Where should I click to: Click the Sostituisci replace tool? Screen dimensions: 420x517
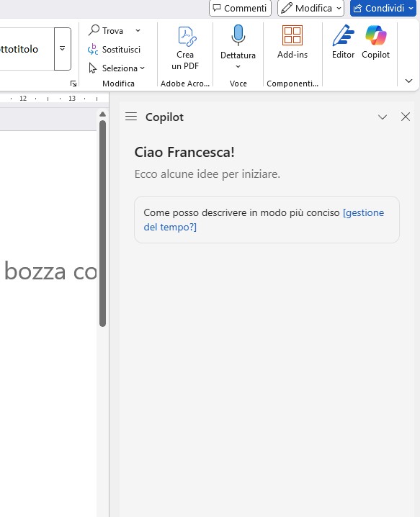coord(114,50)
